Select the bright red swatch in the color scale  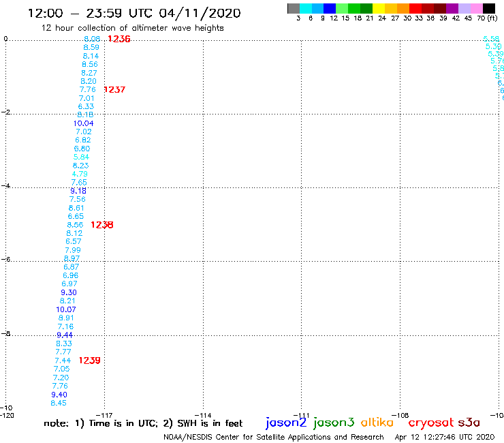click(415, 8)
